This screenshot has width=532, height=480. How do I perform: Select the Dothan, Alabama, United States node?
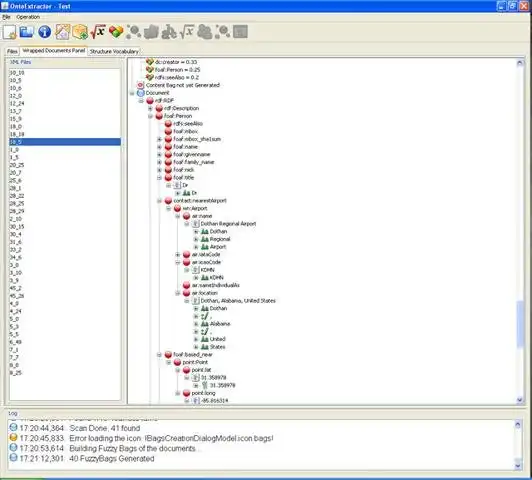point(238,301)
